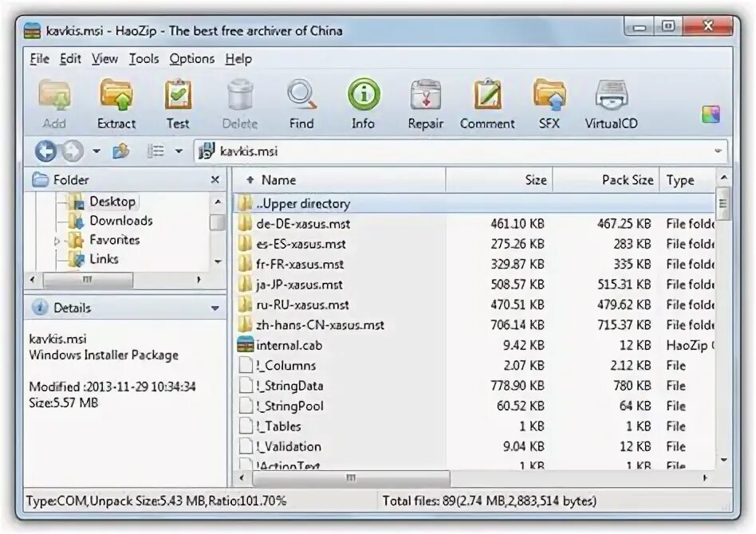This screenshot has width=756, height=534.
Task: Open the Tools menu
Action: [x=144, y=59]
